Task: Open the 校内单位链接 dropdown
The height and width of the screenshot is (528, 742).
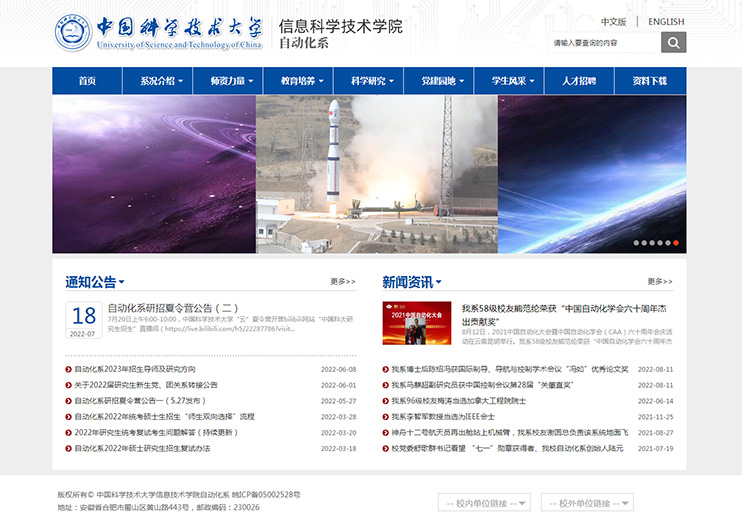Action: pyautogui.click(x=484, y=502)
